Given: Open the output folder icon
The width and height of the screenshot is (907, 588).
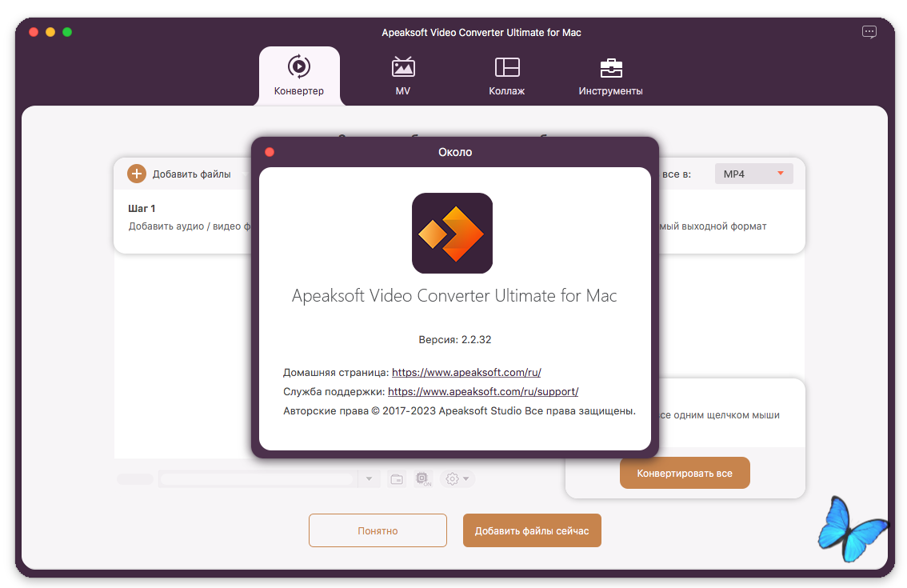Looking at the screenshot, I should point(397,479).
